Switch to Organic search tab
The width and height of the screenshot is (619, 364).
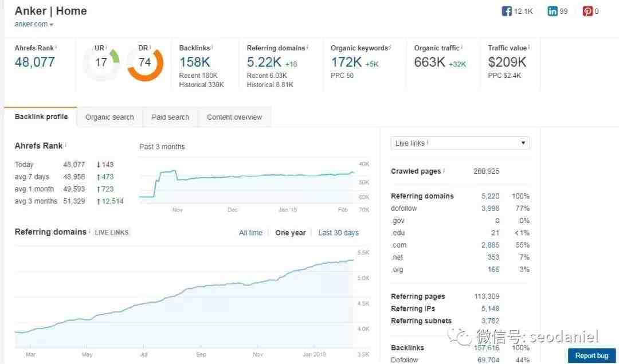(109, 118)
